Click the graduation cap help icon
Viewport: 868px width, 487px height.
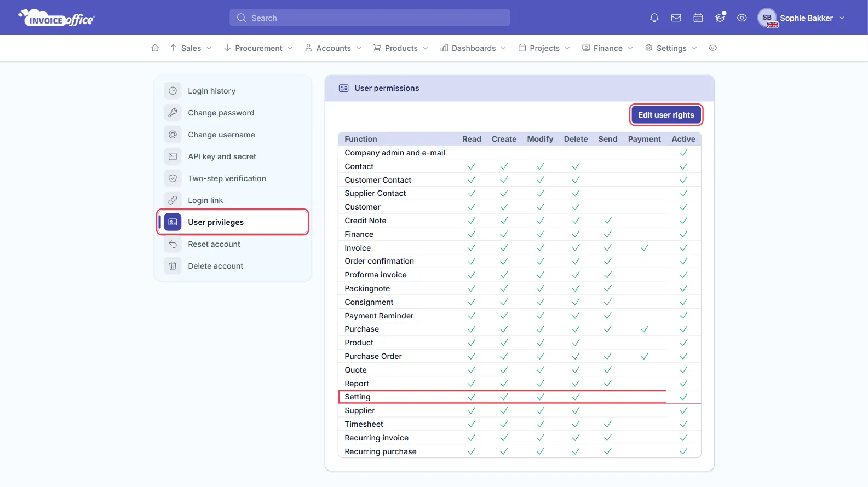coord(720,18)
